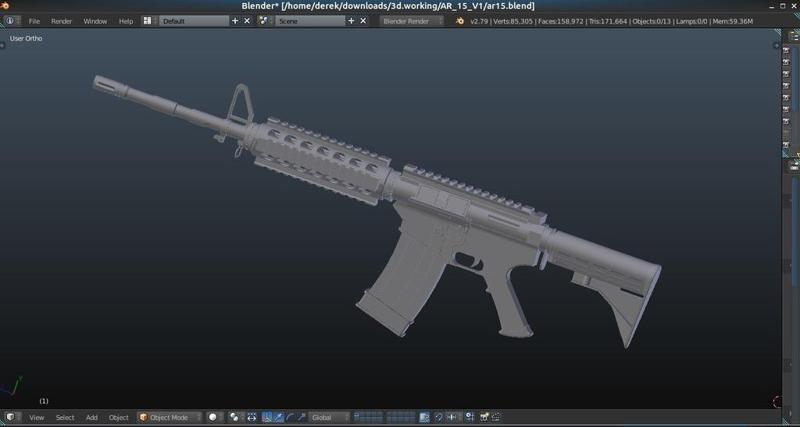
Task: Enable the rotate manipulator arc icon
Action: pyautogui.click(x=290, y=417)
